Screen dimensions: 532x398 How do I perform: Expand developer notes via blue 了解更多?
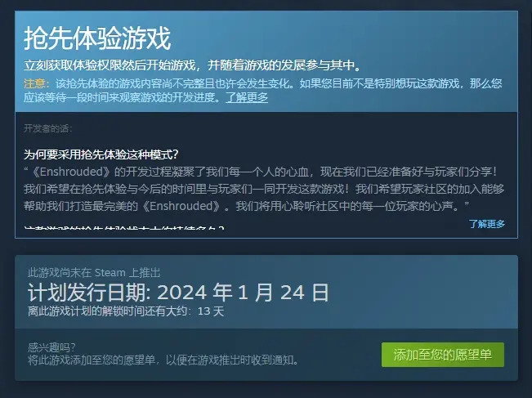point(487,224)
